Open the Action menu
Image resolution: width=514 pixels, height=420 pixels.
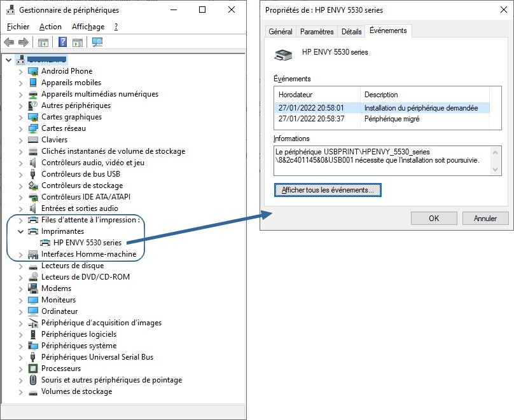point(50,27)
